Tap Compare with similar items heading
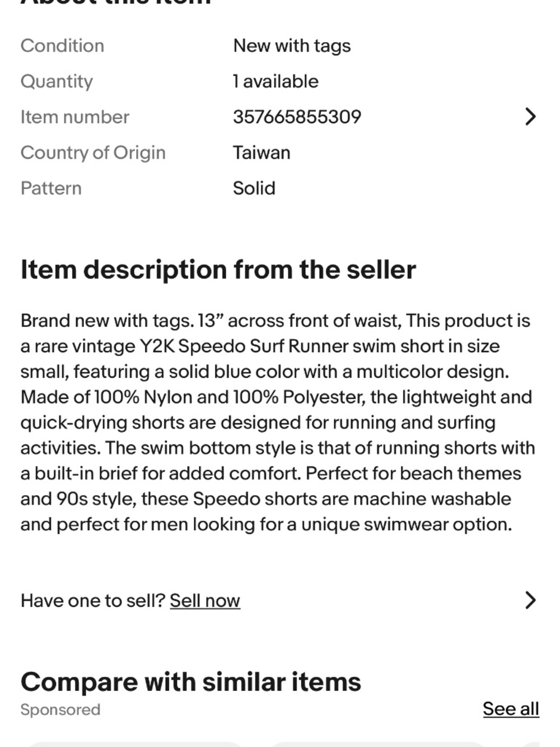The width and height of the screenshot is (560, 747). (x=191, y=682)
